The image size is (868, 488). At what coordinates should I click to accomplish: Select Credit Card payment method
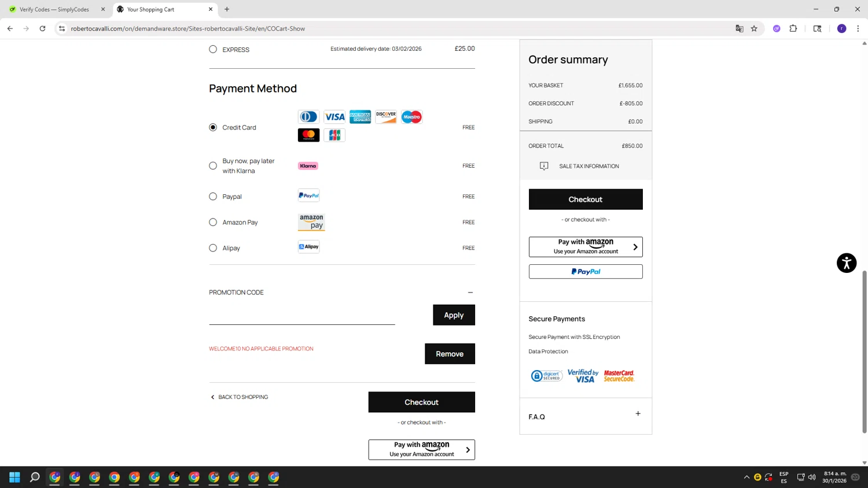click(213, 127)
